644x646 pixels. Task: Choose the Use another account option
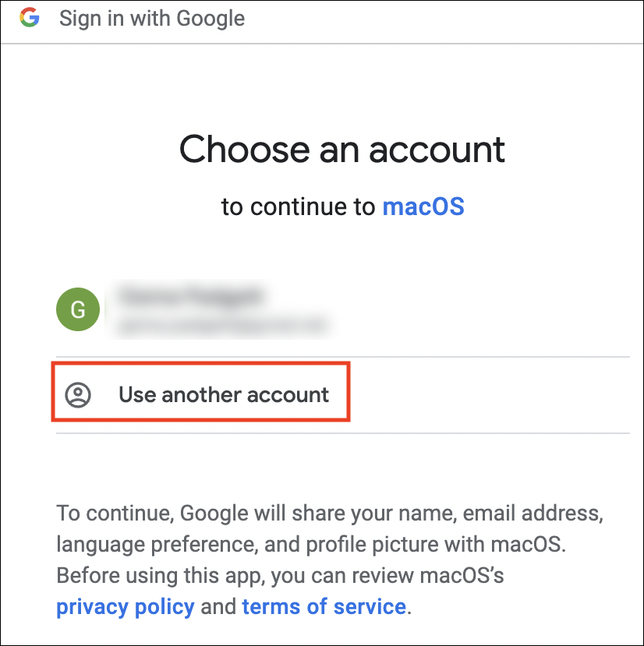click(201, 392)
